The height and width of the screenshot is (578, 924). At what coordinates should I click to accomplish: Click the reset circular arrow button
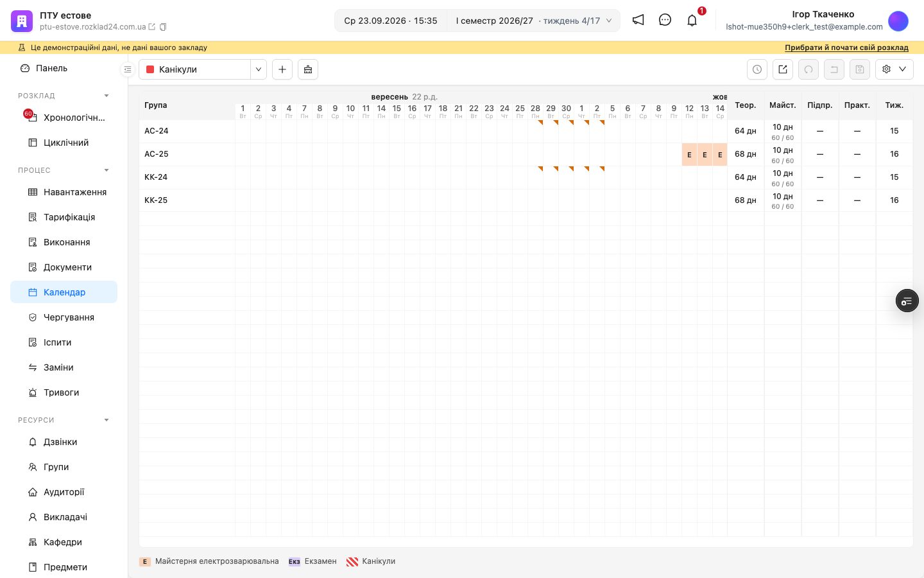pyautogui.click(x=809, y=69)
